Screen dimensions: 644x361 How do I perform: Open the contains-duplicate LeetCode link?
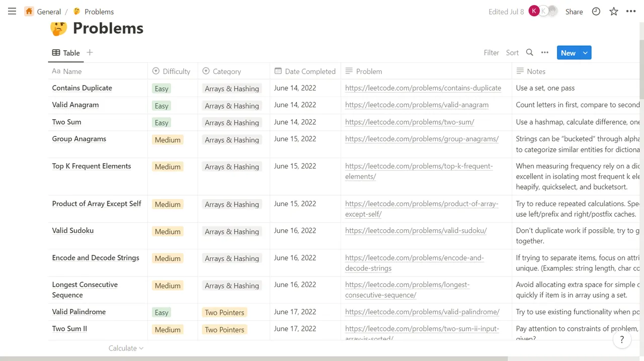(x=423, y=88)
